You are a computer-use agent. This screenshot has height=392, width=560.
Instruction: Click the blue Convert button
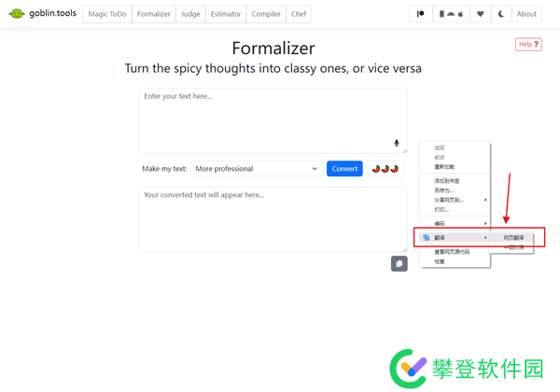[344, 169]
